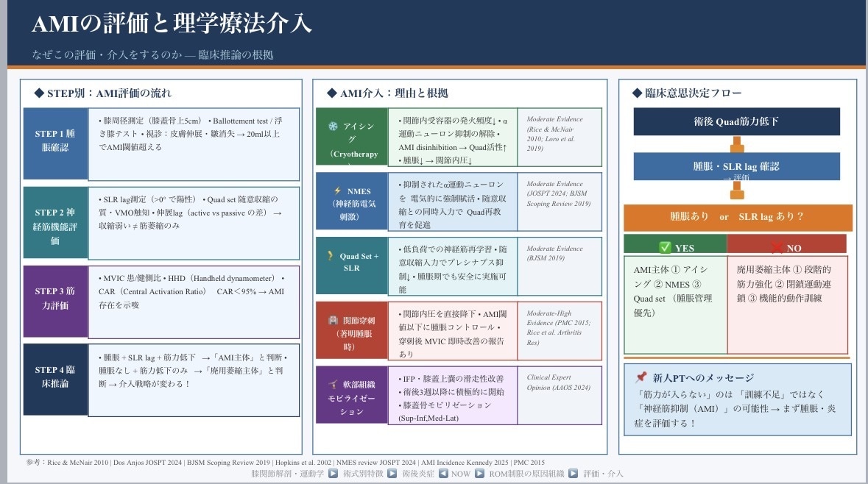This screenshot has height=484, width=868.
Task: Click the 腫脹 + SLR lag + 筋力低下 reasoning text
Action: point(193,371)
